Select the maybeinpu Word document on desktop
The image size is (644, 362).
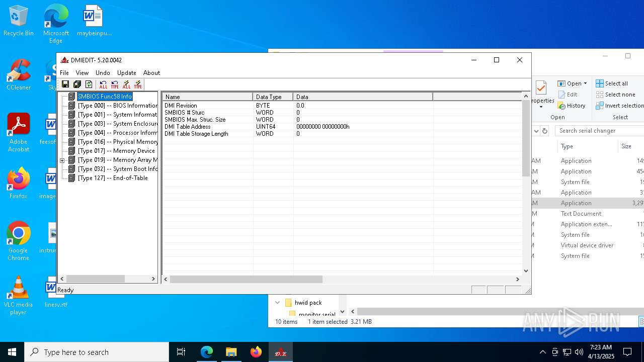94,21
